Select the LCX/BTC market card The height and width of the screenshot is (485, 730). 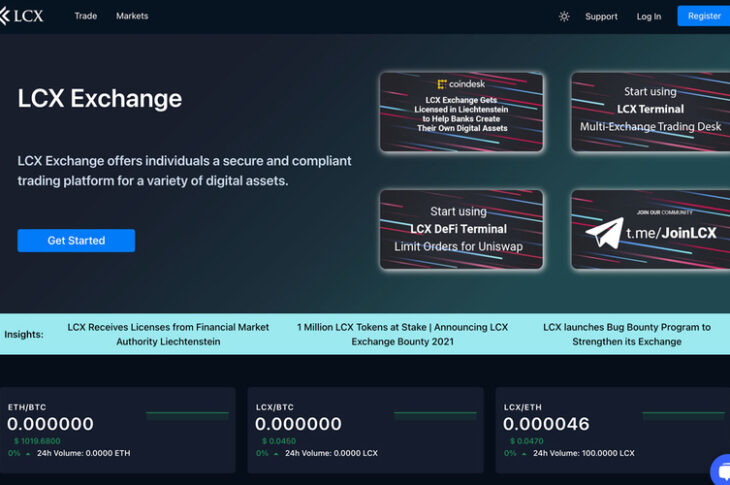365,430
